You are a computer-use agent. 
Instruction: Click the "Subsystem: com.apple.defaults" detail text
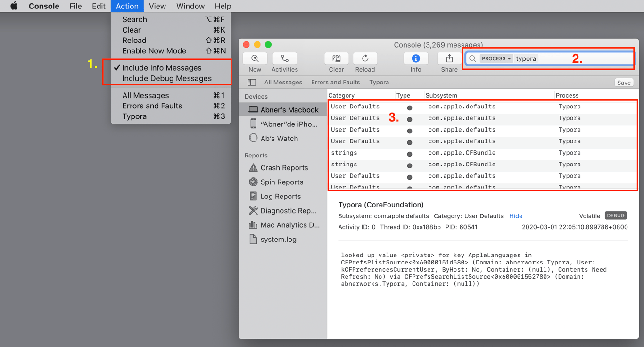tap(383, 216)
